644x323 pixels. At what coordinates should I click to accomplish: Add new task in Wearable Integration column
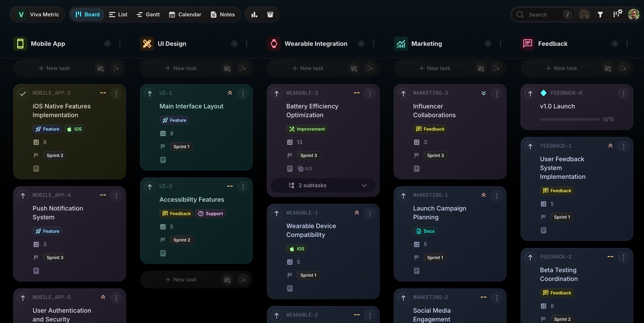[308, 68]
